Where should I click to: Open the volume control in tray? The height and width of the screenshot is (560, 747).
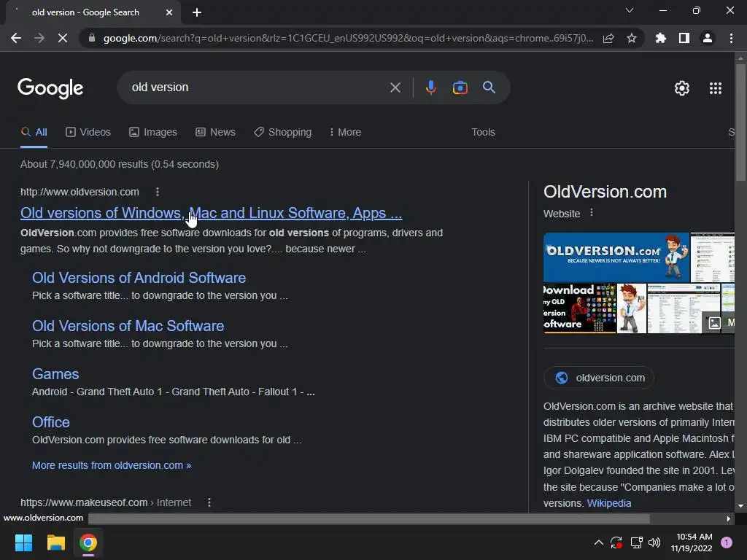654,542
